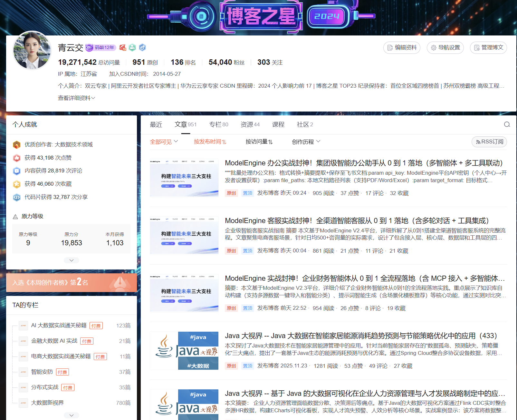Click the column icon for 大数据新视界
The width and height of the screenshot is (517, 420).
pyautogui.click(x=23, y=403)
